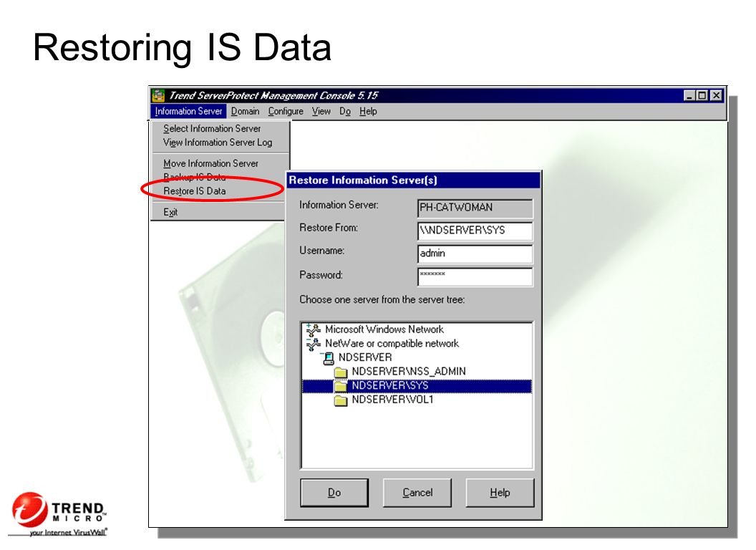Choose Move Information Server entry
Image resolution: width=756 pixels, height=550 pixels.
click(x=210, y=163)
